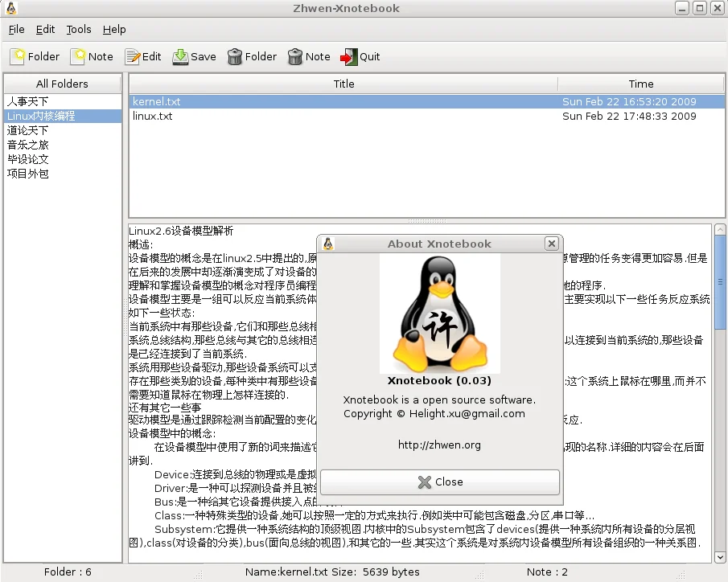This screenshot has width=728, height=582.
Task: Click the Edit pencil icon
Action: click(132, 56)
